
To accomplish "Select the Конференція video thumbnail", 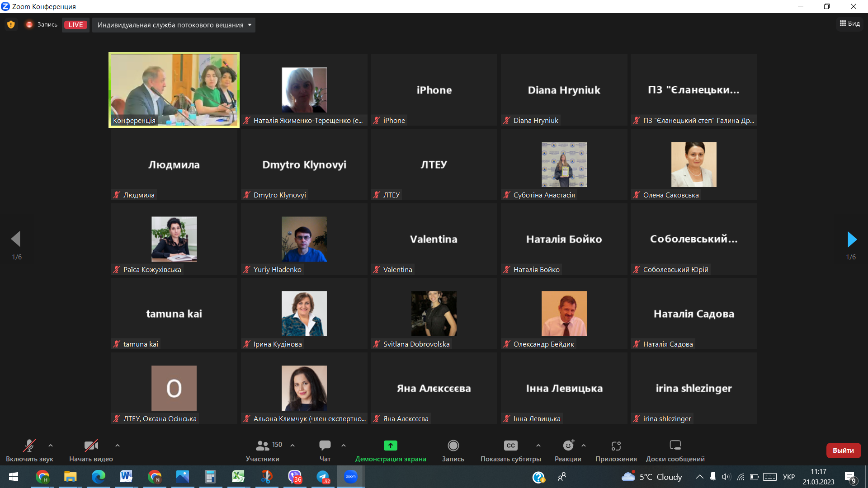I will pyautogui.click(x=174, y=90).
